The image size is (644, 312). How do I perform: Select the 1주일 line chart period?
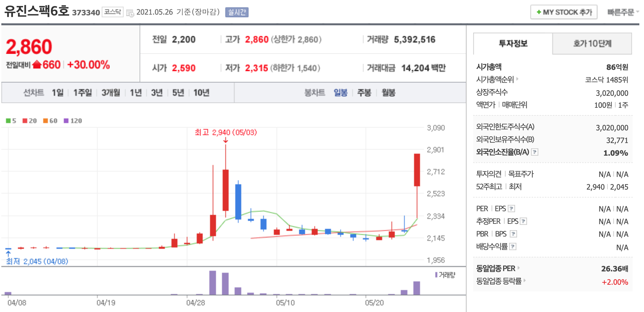pos(82,92)
